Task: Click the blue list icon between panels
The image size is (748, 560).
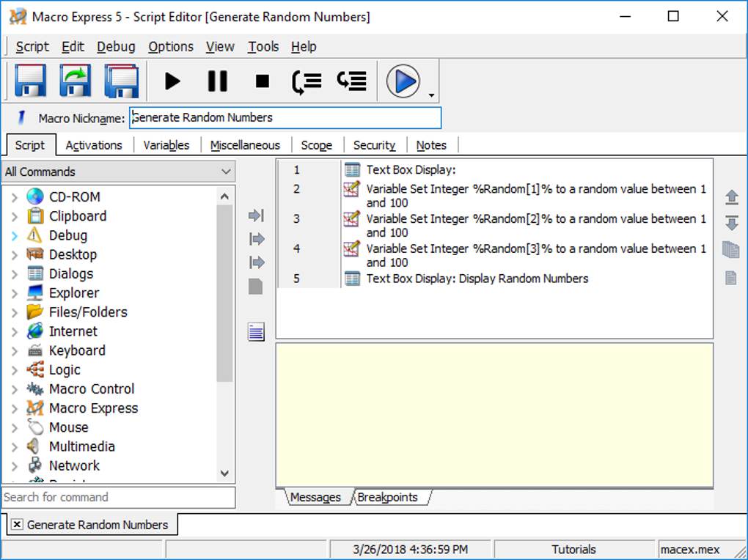Action: pyautogui.click(x=256, y=332)
